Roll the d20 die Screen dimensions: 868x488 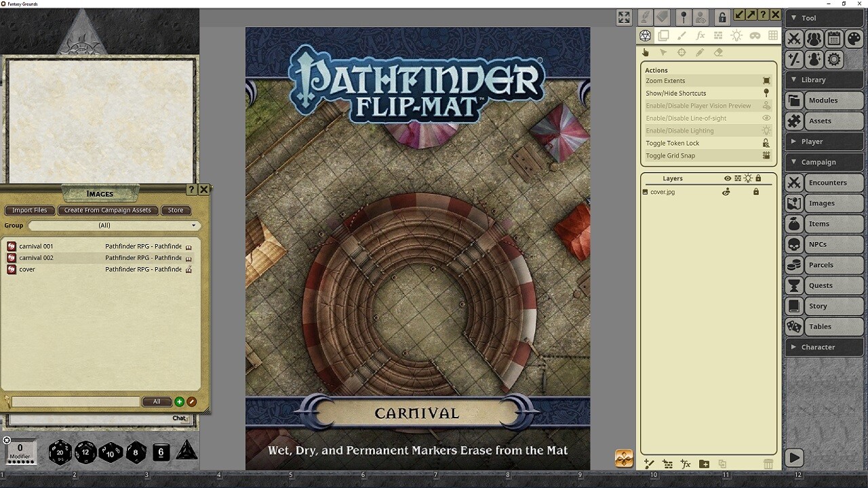coord(60,452)
